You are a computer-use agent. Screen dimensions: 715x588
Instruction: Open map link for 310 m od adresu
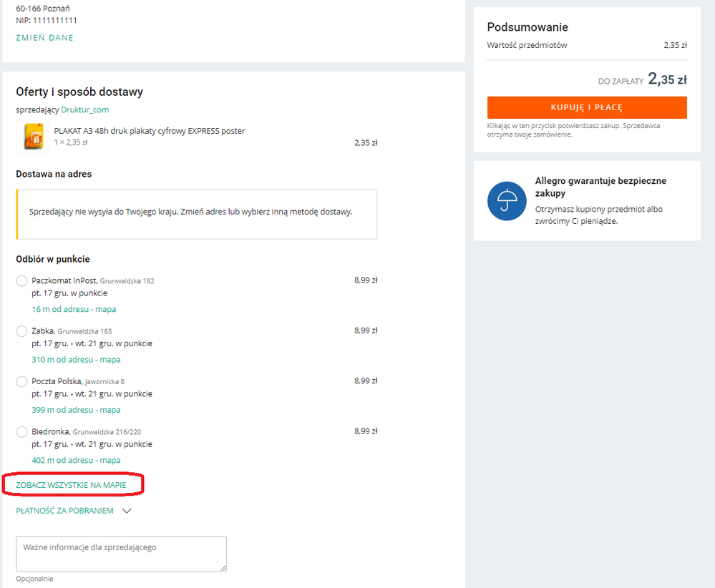(x=76, y=360)
